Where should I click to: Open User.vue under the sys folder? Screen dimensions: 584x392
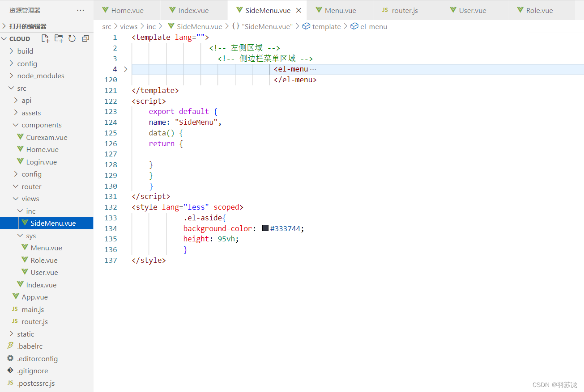pyautogui.click(x=47, y=272)
